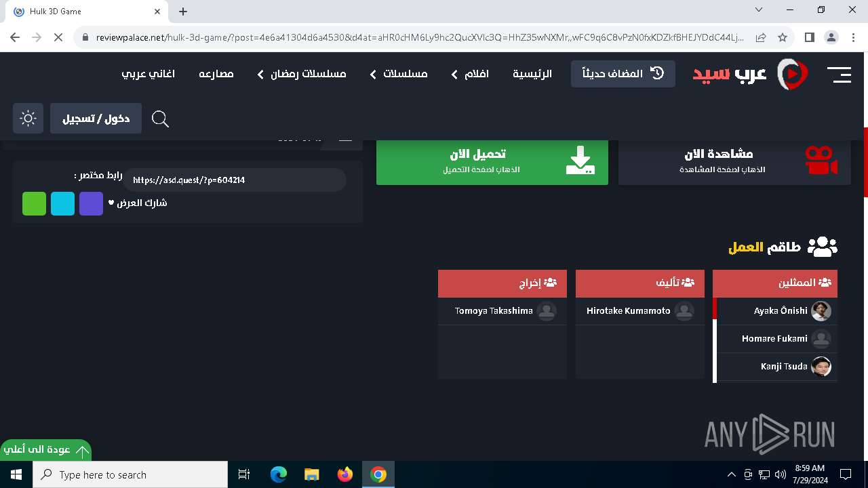Click the search magnifier icon
The image size is (868, 488).
click(160, 119)
